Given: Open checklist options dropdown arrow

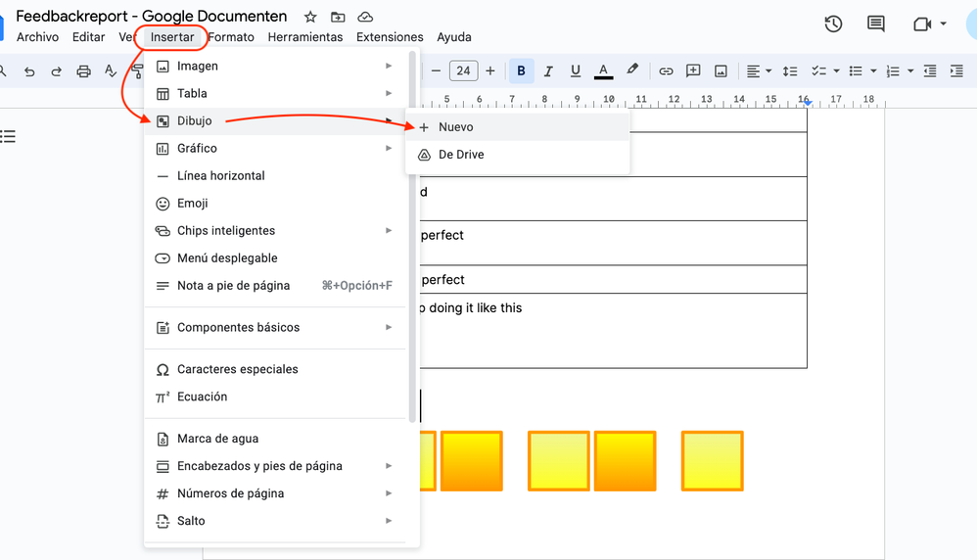Looking at the screenshot, I should (x=836, y=71).
